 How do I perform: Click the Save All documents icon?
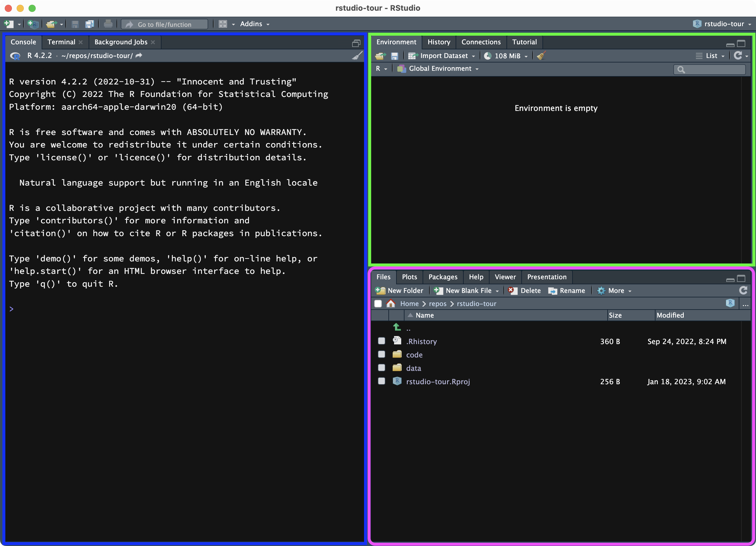pyautogui.click(x=90, y=24)
